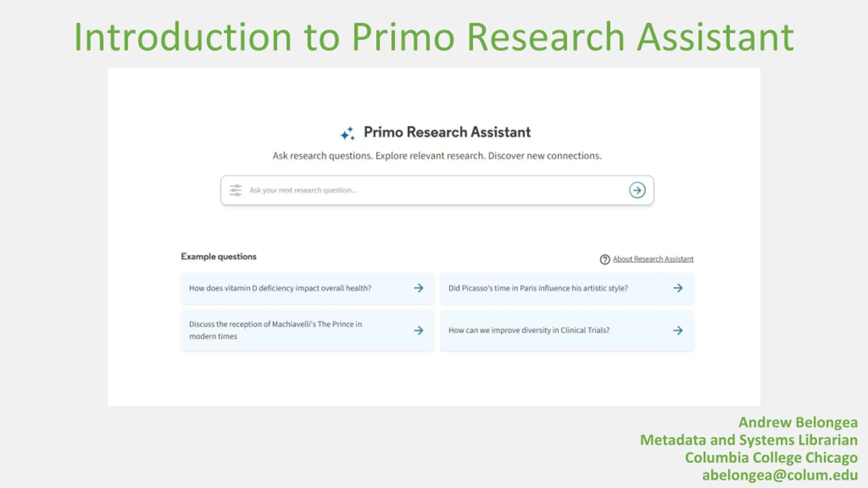The height and width of the screenshot is (488, 868).
Task: Pick the improve diversity in Clinical Trials question
Action: click(x=567, y=330)
